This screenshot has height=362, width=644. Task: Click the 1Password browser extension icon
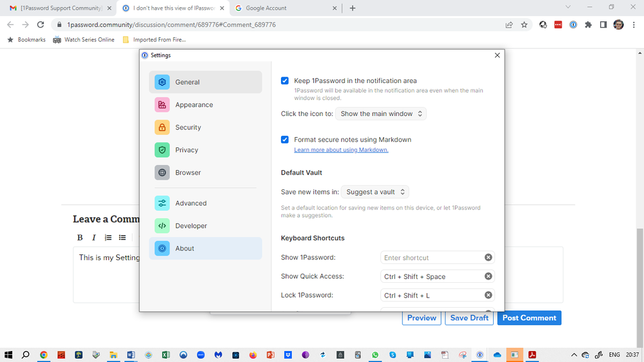coord(573,24)
